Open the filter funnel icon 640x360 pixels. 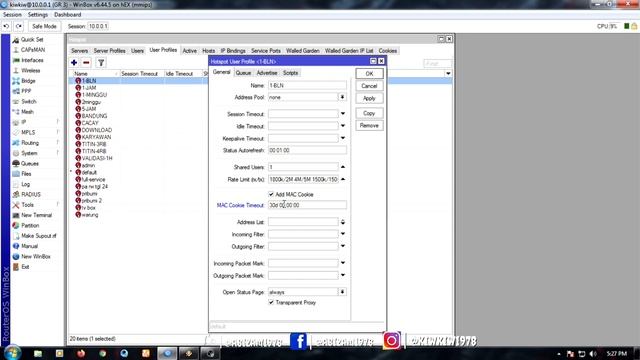(x=101, y=62)
